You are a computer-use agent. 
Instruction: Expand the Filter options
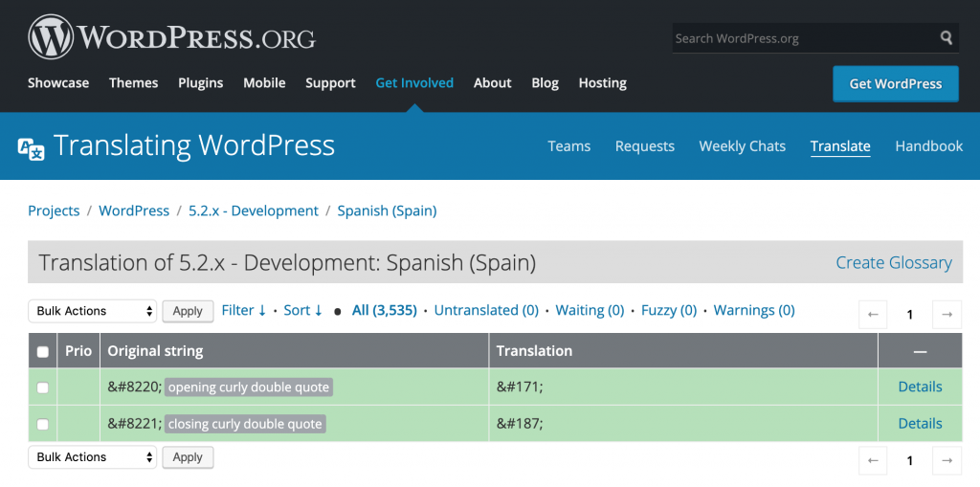tap(244, 310)
